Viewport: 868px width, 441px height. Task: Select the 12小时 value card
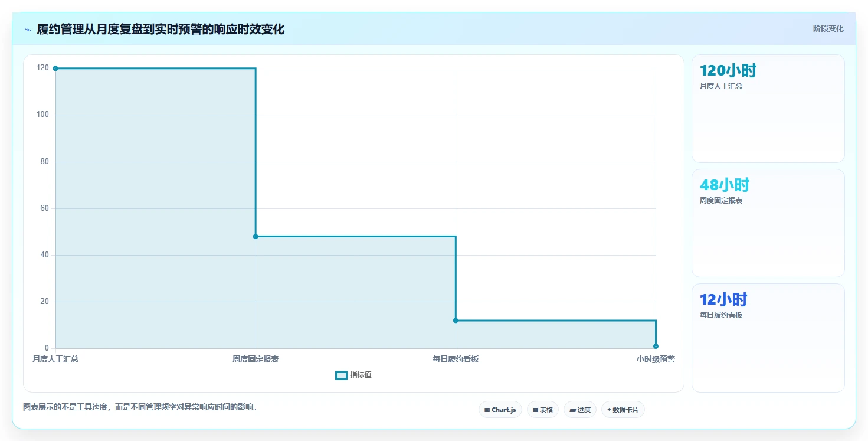[768, 338]
